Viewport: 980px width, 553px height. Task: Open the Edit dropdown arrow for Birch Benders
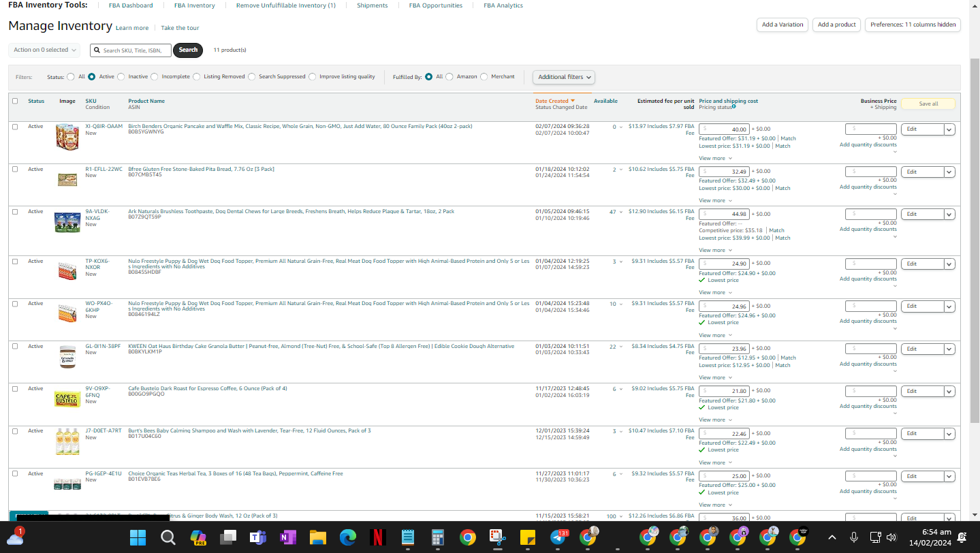[949, 129]
